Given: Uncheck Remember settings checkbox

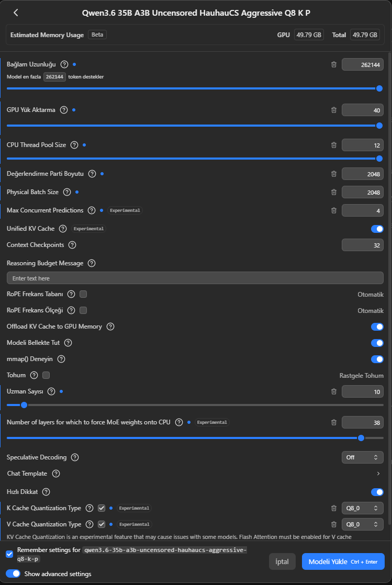Looking at the screenshot, I should pyautogui.click(x=10, y=554).
